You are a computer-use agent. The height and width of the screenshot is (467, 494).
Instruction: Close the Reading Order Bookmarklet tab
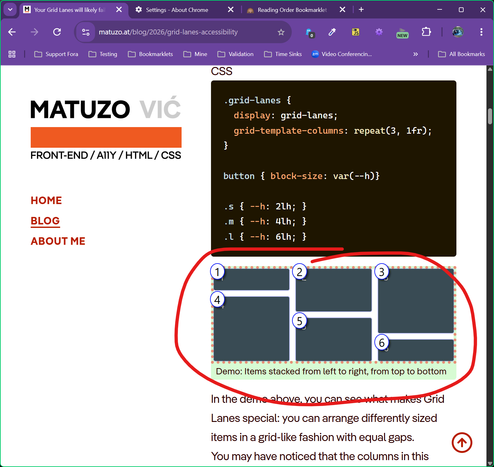coord(342,10)
